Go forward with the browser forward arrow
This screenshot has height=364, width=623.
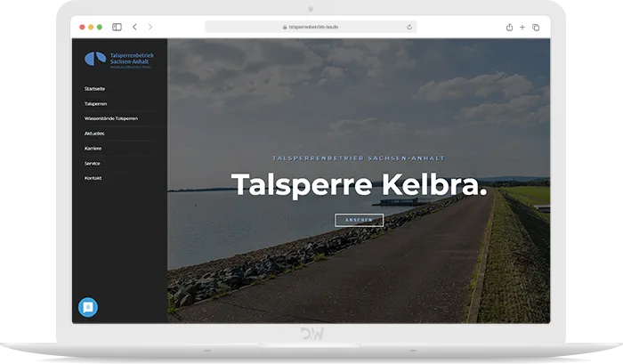[150, 28]
